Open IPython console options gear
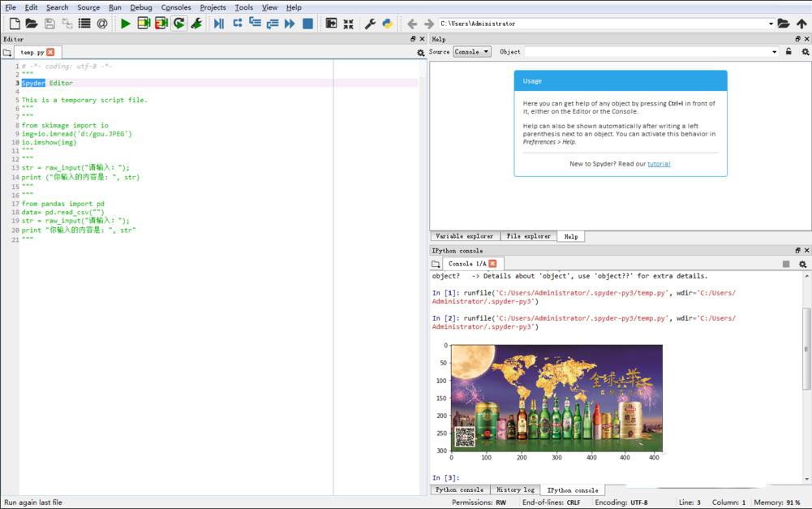 803,264
